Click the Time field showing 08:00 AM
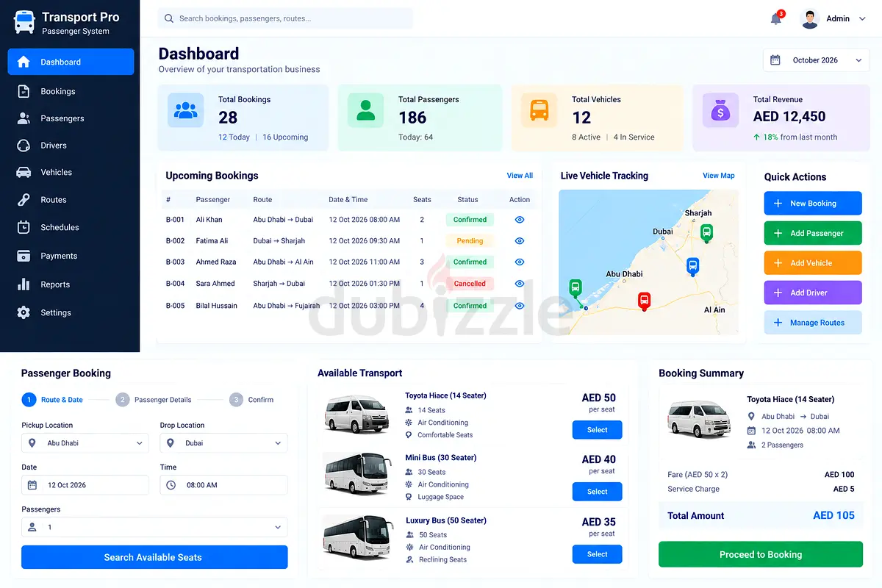882x588 pixels. (223, 485)
